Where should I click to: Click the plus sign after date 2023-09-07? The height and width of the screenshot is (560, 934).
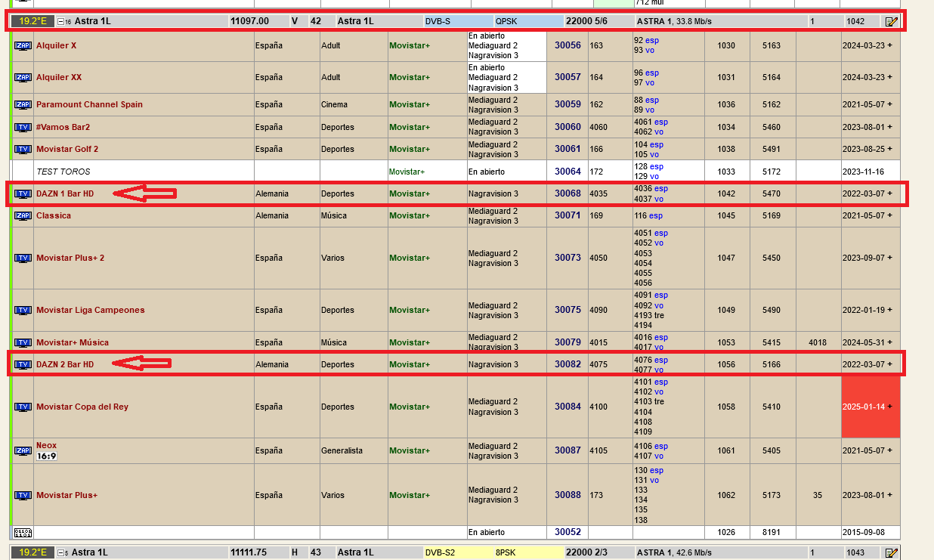pos(889,258)
